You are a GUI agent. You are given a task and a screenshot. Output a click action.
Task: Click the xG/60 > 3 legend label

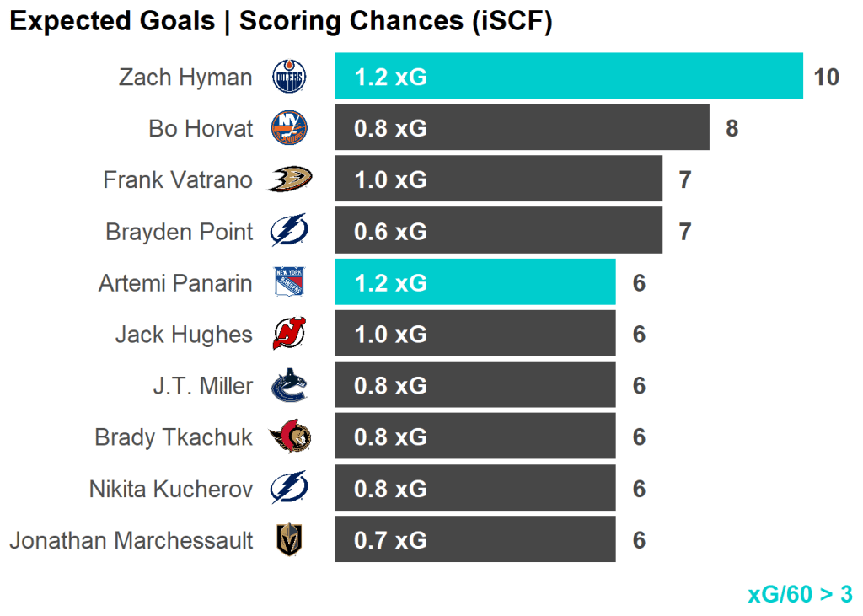[x=800, y=594]
